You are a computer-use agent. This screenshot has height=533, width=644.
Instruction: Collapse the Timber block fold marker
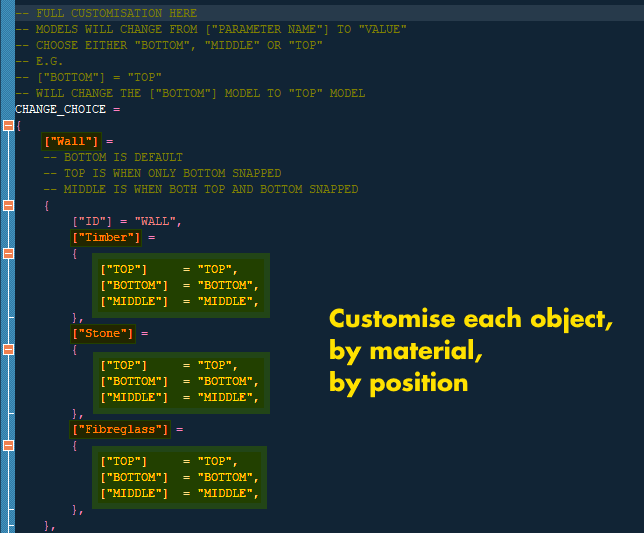pyautogui.click(x=8, y=253)
